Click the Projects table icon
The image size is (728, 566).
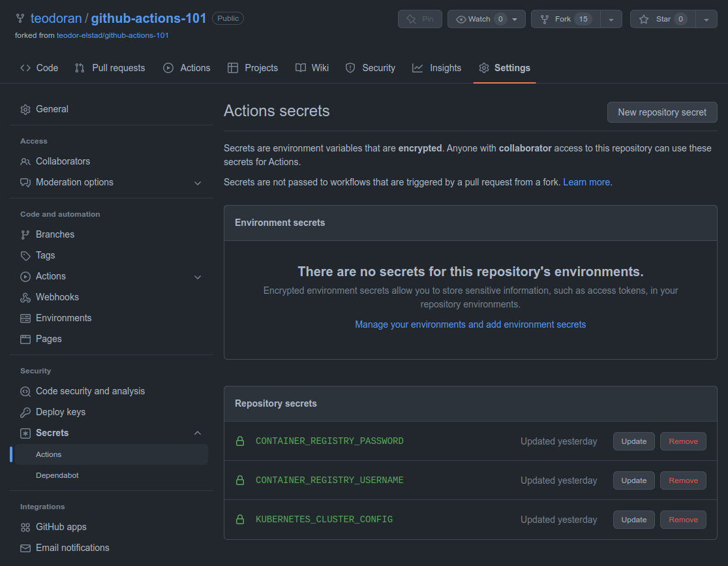(233, 68)
